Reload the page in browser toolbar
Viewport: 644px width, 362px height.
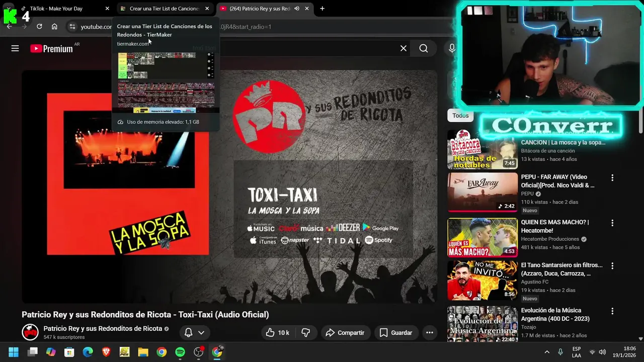click(39, 27)
